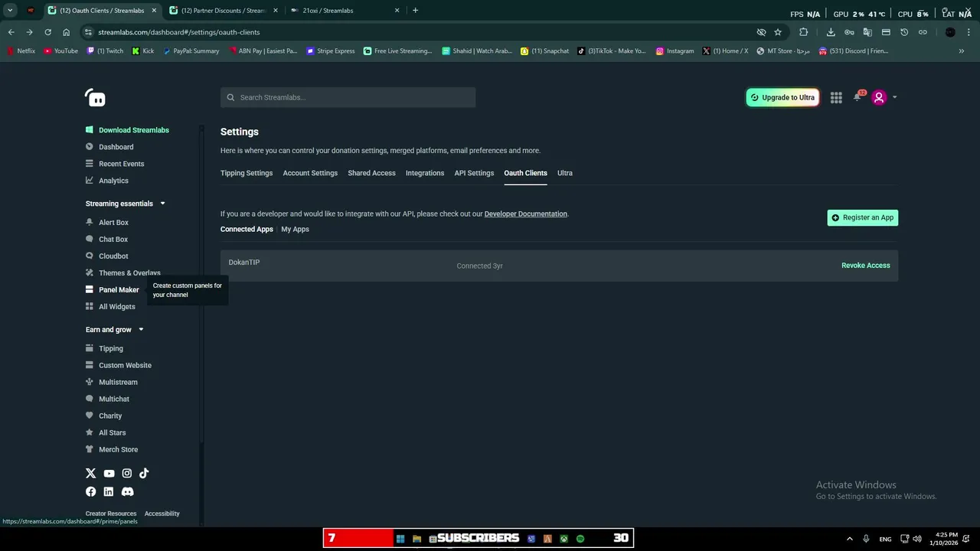Show hidden system tray icons
The height and width of the screenshot is (551, 980).
tap(849, 539)
